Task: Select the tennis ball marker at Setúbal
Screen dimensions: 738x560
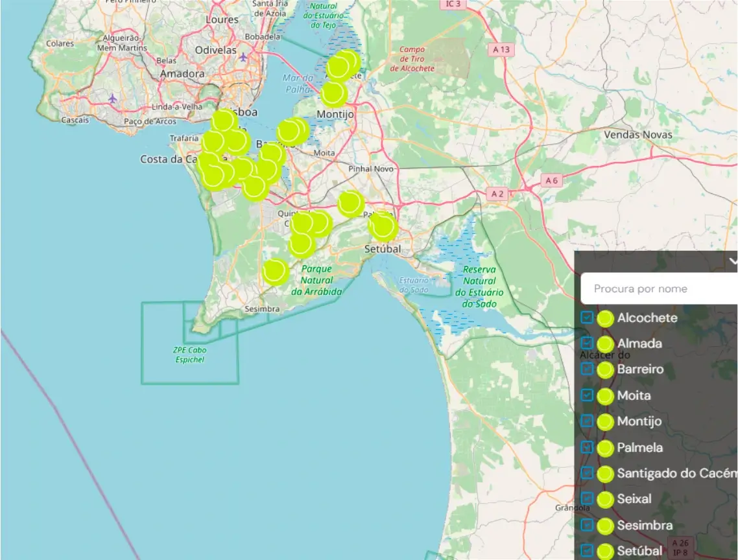Action: (x=383, y=227)
